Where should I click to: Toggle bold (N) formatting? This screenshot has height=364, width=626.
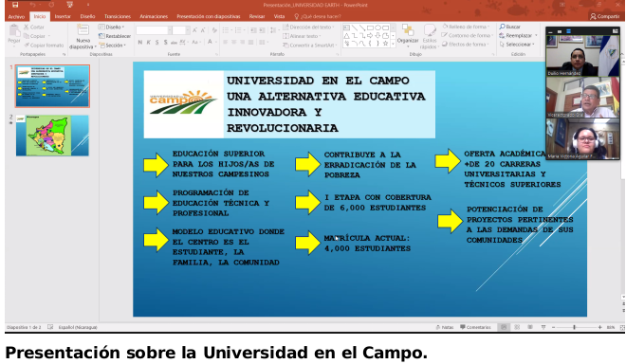[x=140, y=43]
